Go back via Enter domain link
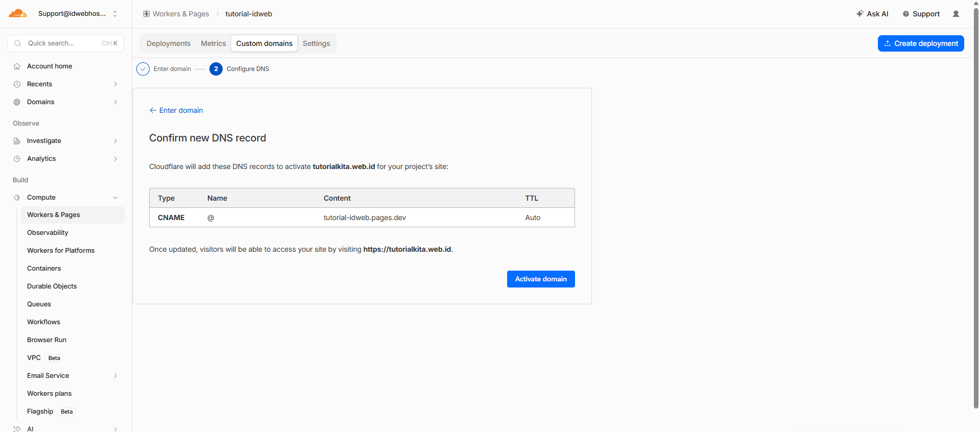Image resolution: width=980 pixels, height=432 pixels. 176,110
